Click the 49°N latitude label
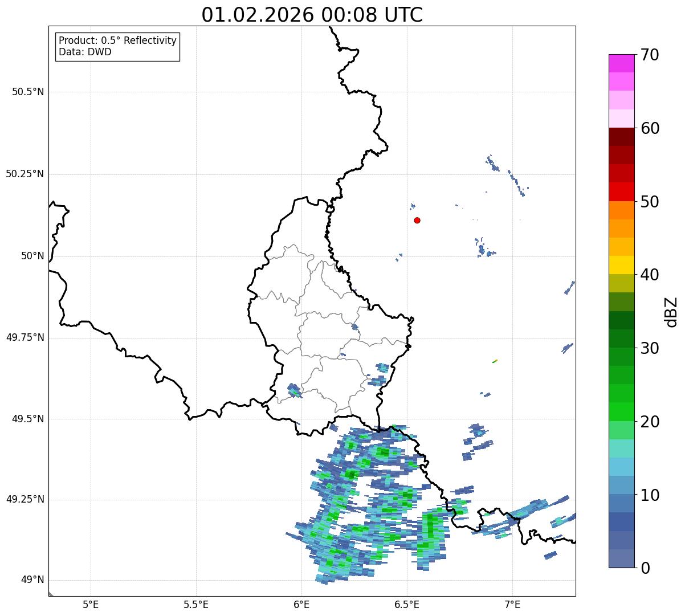 tap(32, 580)
